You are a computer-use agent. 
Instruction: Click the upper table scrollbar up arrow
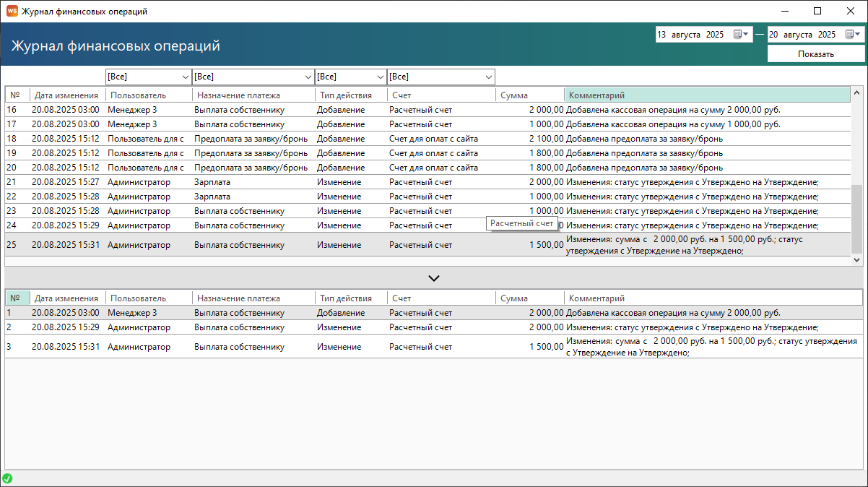[857, 92]
